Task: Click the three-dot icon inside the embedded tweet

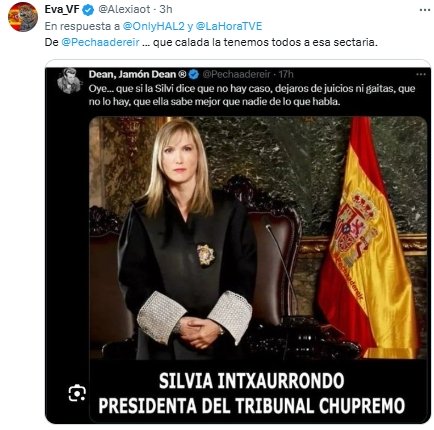Action: point(421,74)
